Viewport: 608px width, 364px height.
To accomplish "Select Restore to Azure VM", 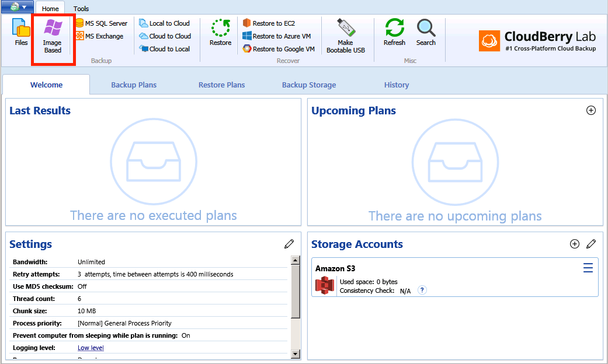I will (x=276, y=36).
